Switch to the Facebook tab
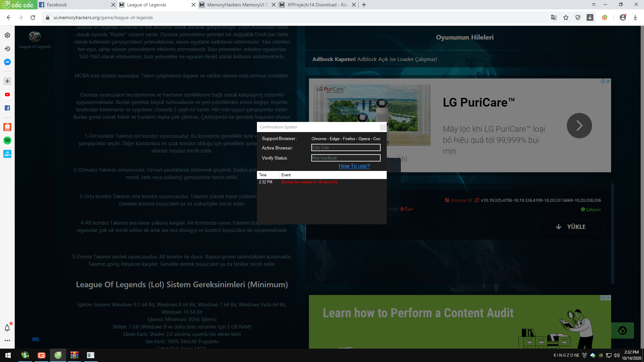This screenshot has width=644, height=362. pos(77,5)
